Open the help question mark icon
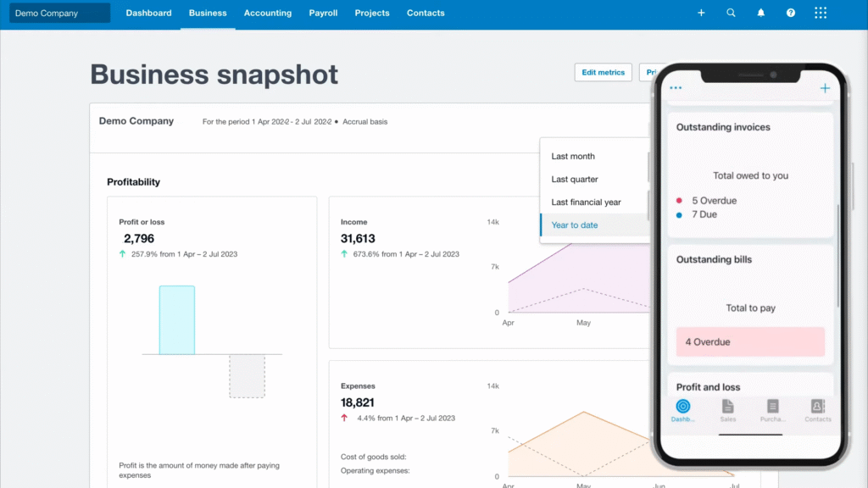Image resolution: width=868 pixels, height=488 pixels. tap(790, 14)
